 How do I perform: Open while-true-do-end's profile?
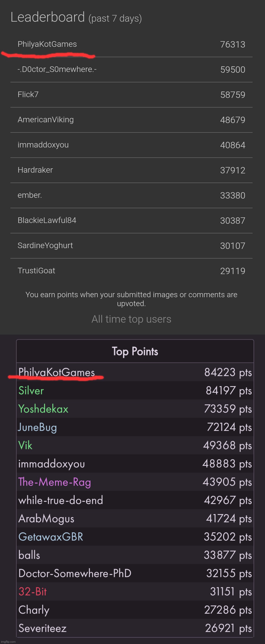[x=61, y=500]
